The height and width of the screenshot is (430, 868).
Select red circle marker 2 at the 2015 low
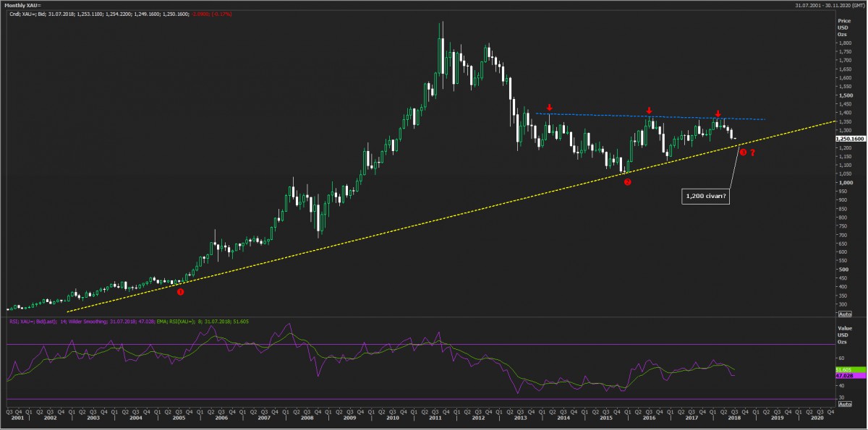click(x=627, y=182)
